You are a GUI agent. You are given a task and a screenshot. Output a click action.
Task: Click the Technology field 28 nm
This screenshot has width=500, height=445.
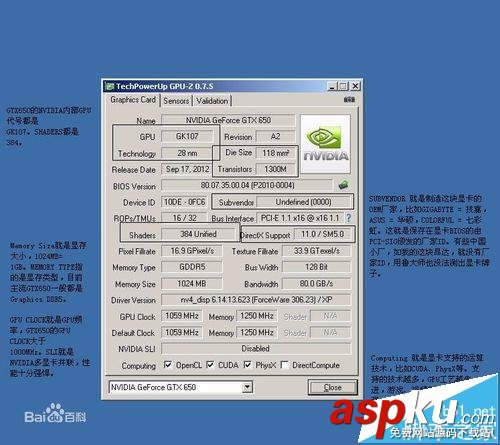[x=187, y=153]
